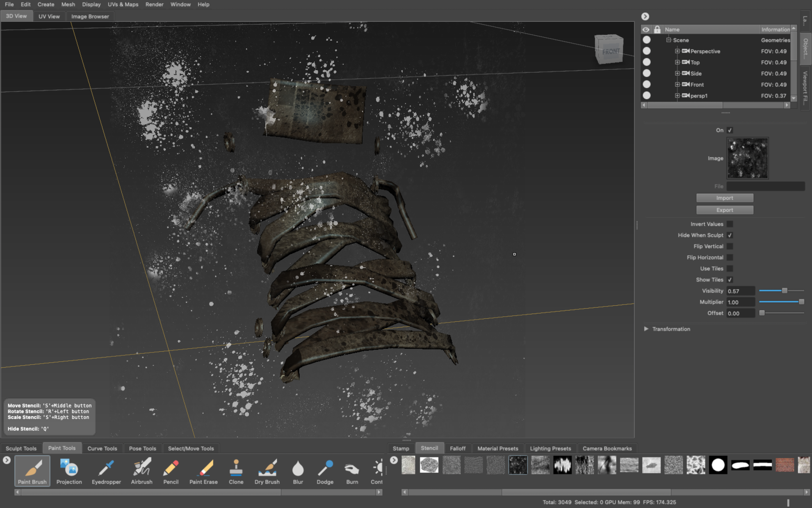Pick the Eyedropper tool

click(106, 471)
